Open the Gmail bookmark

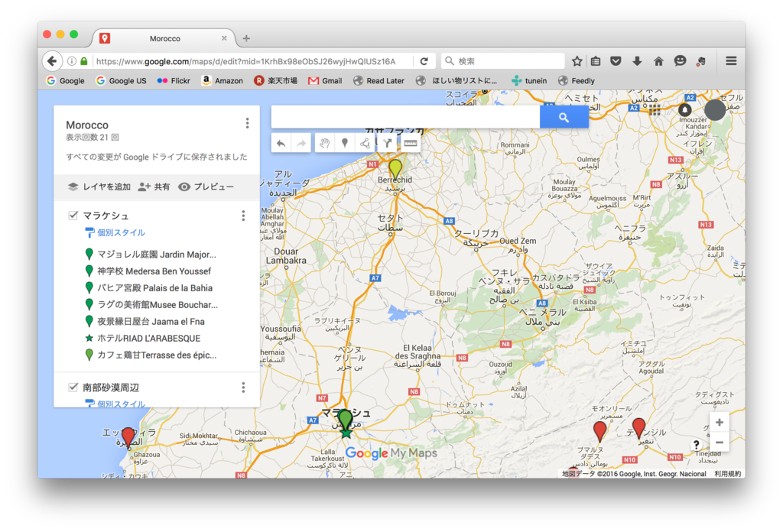click(x=325, y=80)
